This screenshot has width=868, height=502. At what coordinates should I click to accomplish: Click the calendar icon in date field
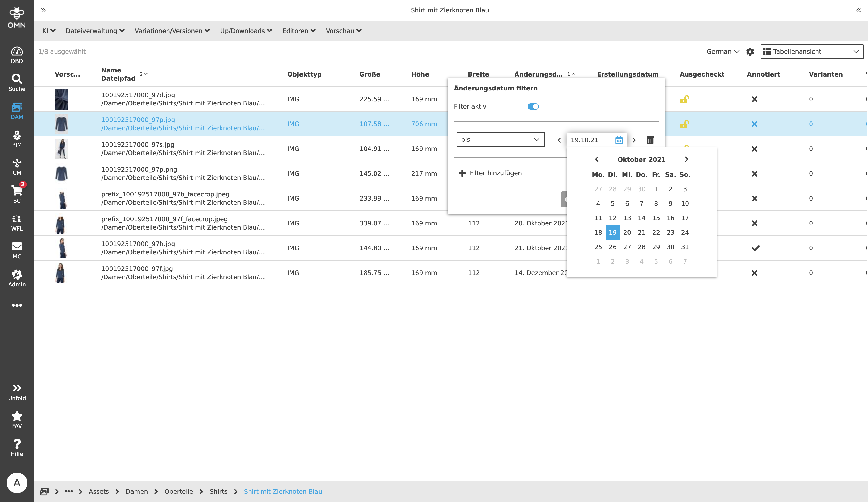pos(619,140)
